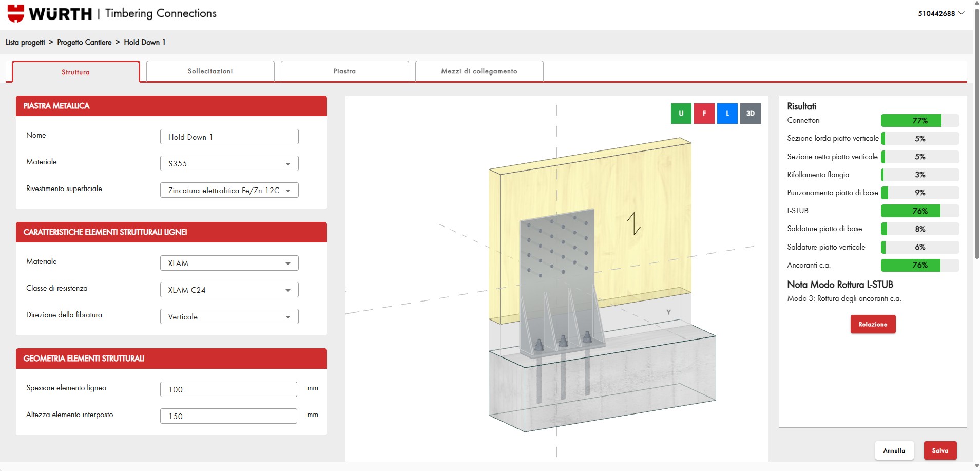Click the green U view button
Image resolution: width=980 pixels, height=471 pixels.
681,114
